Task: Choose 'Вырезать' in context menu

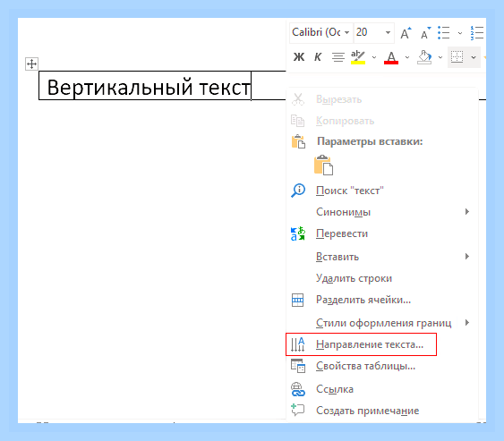Action: coord(382,99)
